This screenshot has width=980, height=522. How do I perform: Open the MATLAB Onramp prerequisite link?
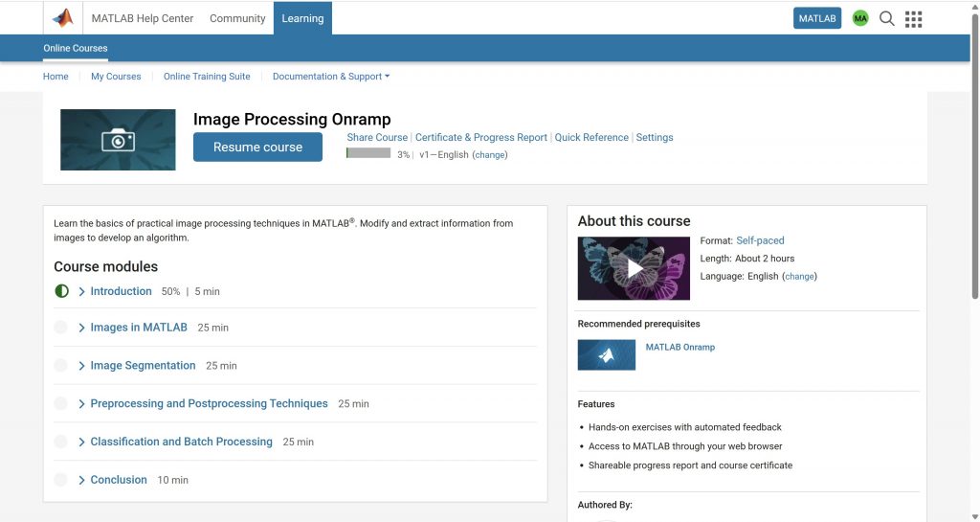pyautogui.click(x=680, y=347)
